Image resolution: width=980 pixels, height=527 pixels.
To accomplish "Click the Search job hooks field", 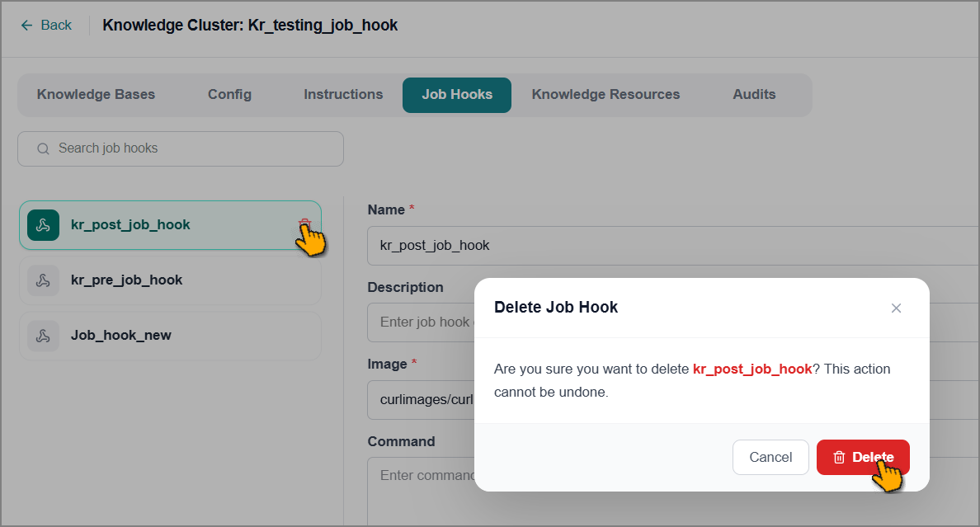I will click(181, 148).
